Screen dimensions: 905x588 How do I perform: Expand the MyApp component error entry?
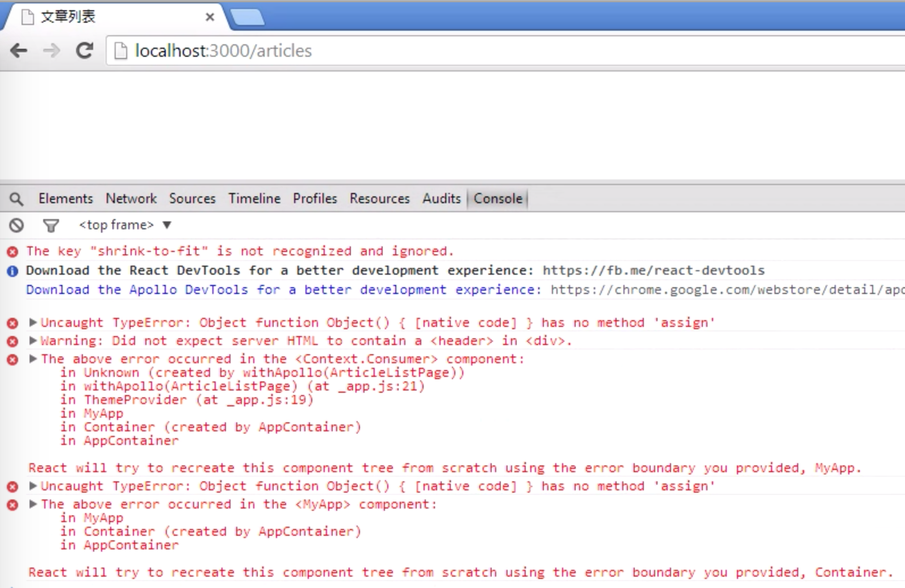point(33,504)
